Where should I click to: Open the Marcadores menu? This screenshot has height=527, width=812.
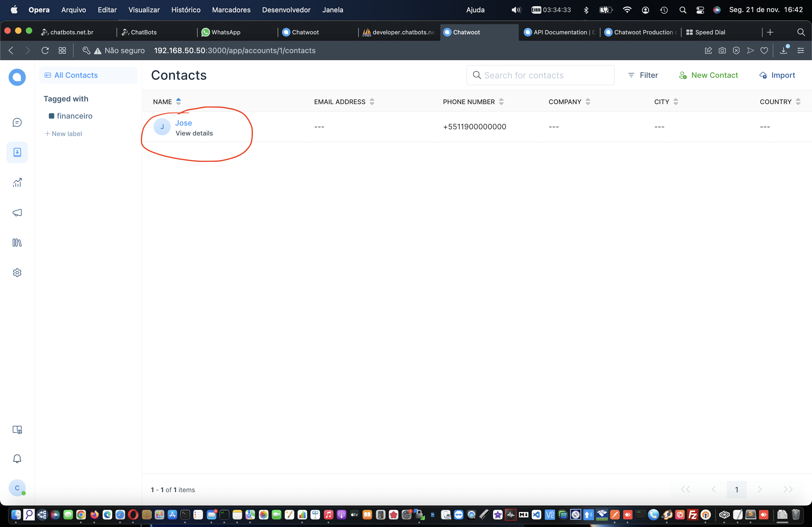[231, 10]
